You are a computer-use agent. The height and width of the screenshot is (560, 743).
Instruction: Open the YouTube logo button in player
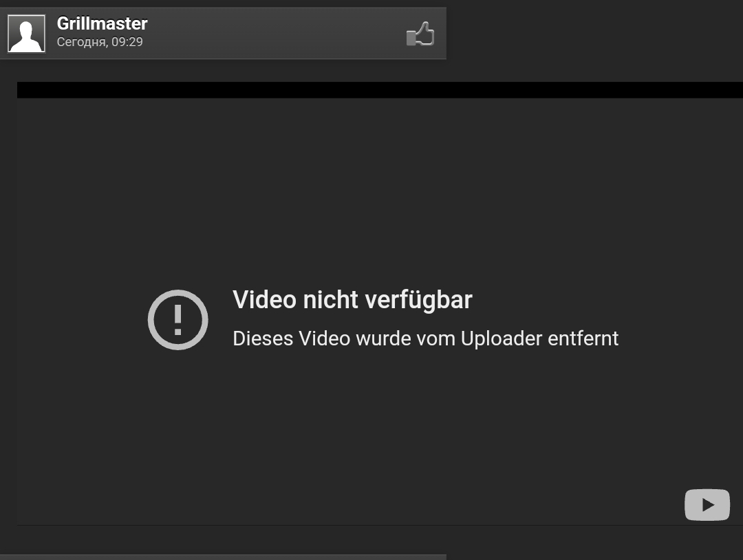click(707, 504)
